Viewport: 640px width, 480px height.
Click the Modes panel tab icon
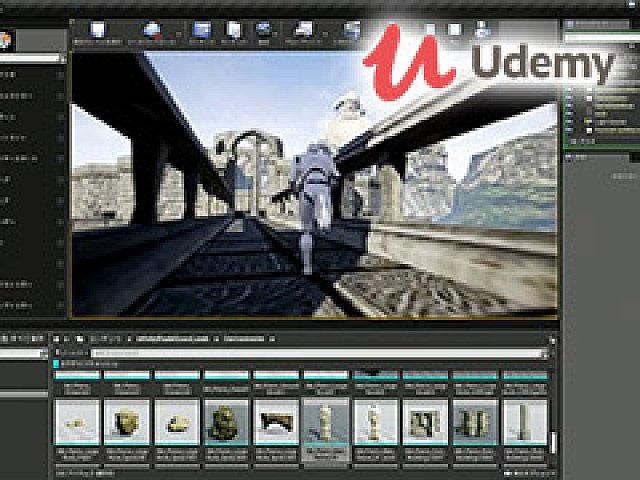pyautogui.click(x=5, y=41)
